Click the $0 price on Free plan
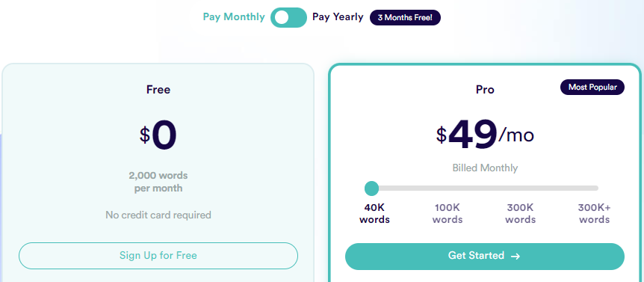The height and width of the screenshot is (282, 644). [158, 135]
